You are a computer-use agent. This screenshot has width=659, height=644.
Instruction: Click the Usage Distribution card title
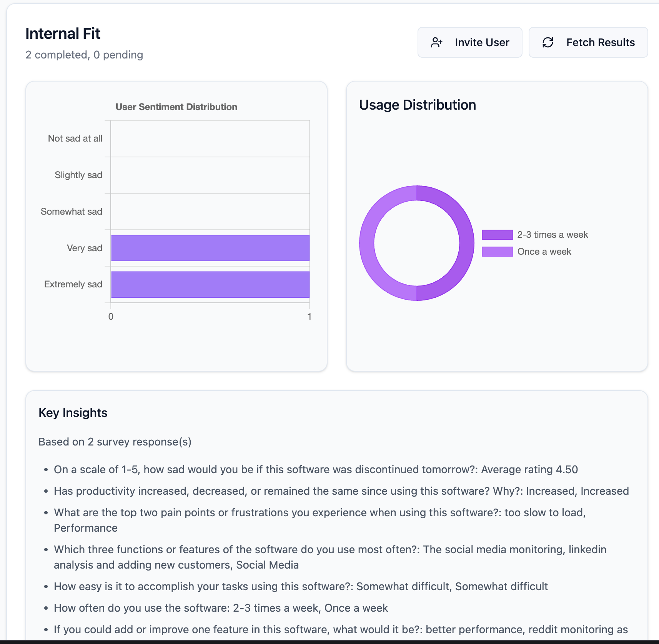click(417, 105)
